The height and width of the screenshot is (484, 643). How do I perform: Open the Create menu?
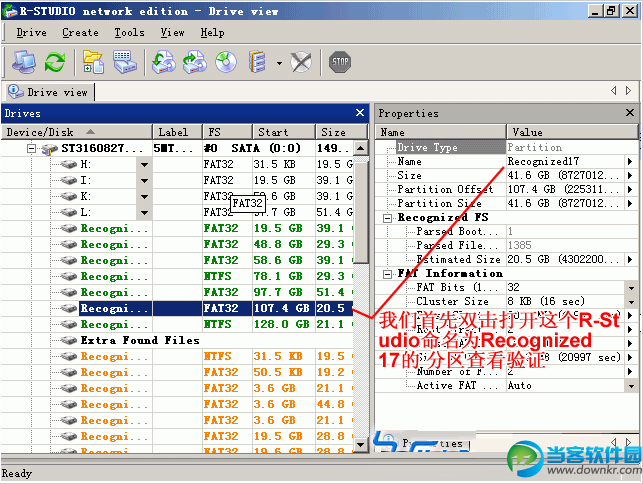(x=80, y=32)
